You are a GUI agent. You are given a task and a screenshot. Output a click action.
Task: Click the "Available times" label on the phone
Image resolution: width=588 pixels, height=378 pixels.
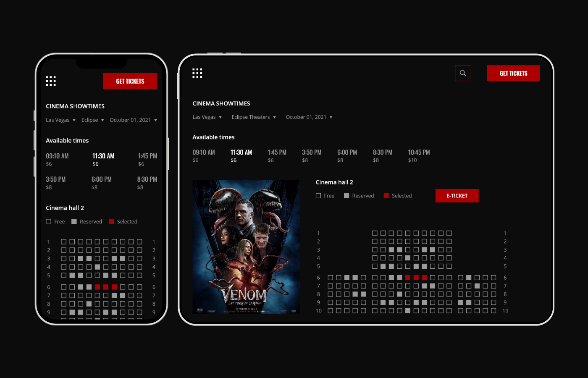pos(67,141)
